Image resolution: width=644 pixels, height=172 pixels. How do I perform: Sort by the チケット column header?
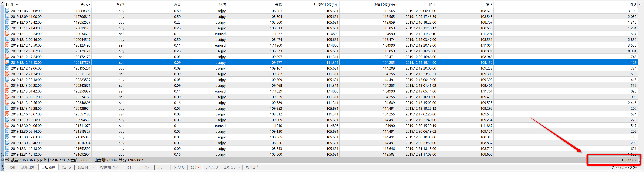(86, 5)
